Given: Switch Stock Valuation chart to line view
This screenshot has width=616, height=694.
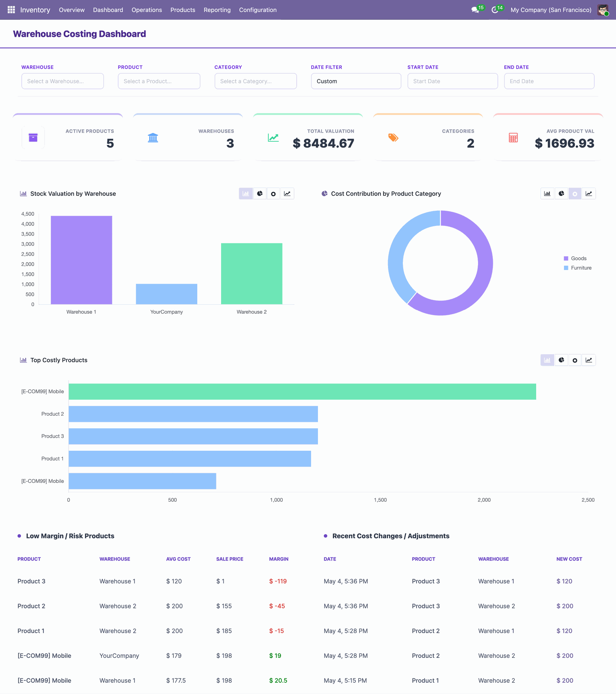Looking at the screenshot, I should pos(287,194).
